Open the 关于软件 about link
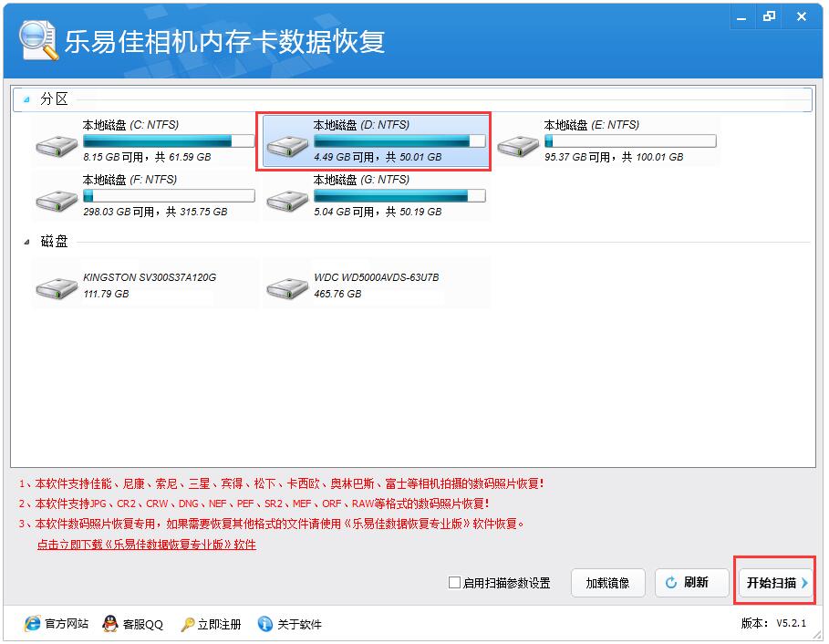Viewport: 829px width, 644px height. click(299, 625)
